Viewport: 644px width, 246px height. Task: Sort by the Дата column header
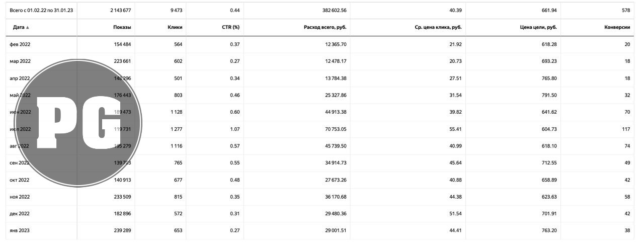[19, 28]
